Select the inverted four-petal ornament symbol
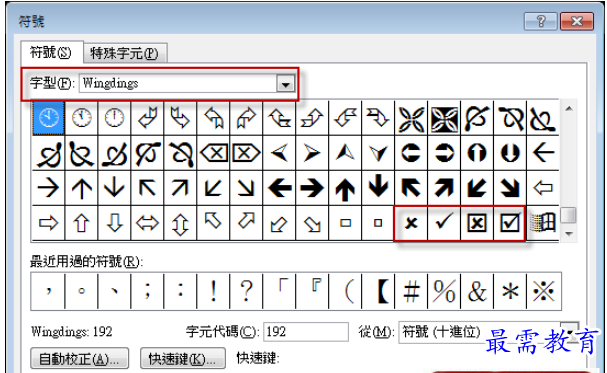The width and height of the screenshot is (607, 373). pos(444,118)
